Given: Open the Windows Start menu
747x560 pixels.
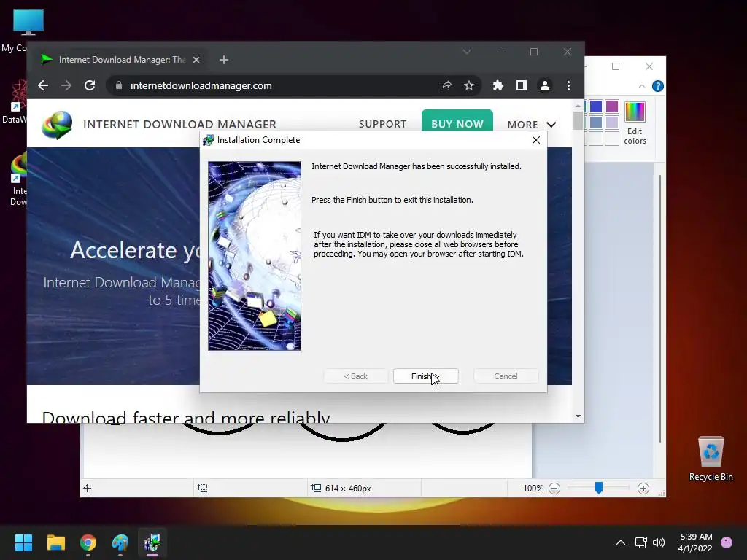Looking at the screenshot, I should (x=23, y=542).
